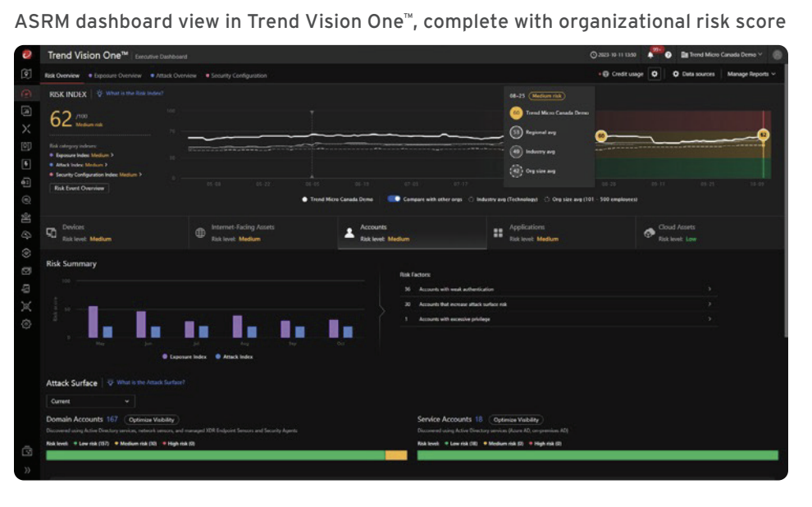This screenshot has height=507, width=812.
Task: Click the Attack Index: Medium category row
Action: coord(79,165)
